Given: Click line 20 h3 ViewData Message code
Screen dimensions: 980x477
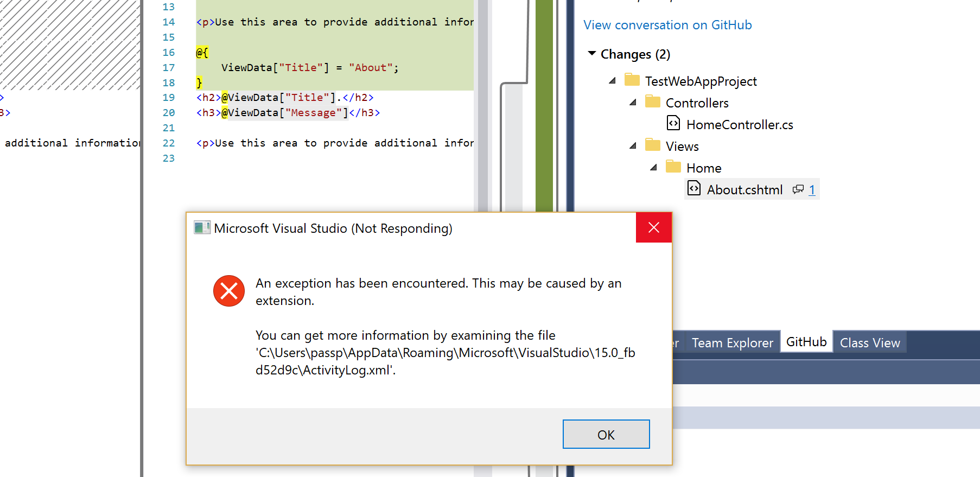Looking at the screenshot, I should [x=288, y=113].
